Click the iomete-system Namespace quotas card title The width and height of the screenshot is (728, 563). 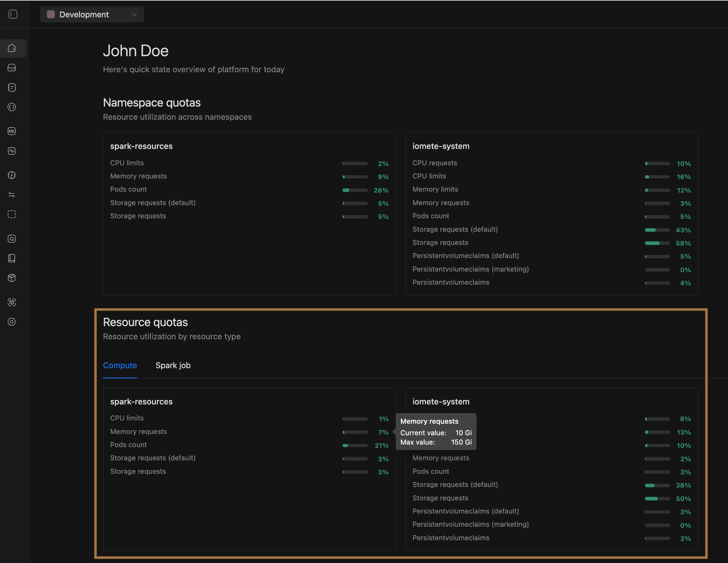pos(441,146)
